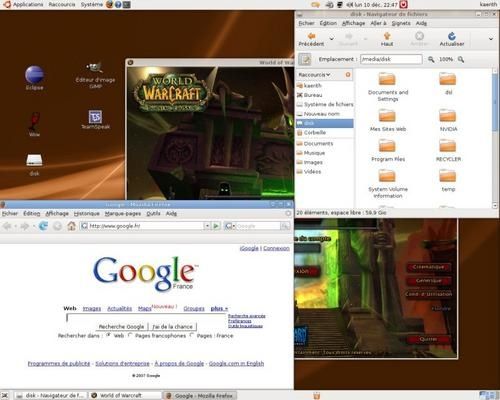This screenshot has width=500, height=400.
Task: Click Firefox back arrow
Action: [7, 226]
